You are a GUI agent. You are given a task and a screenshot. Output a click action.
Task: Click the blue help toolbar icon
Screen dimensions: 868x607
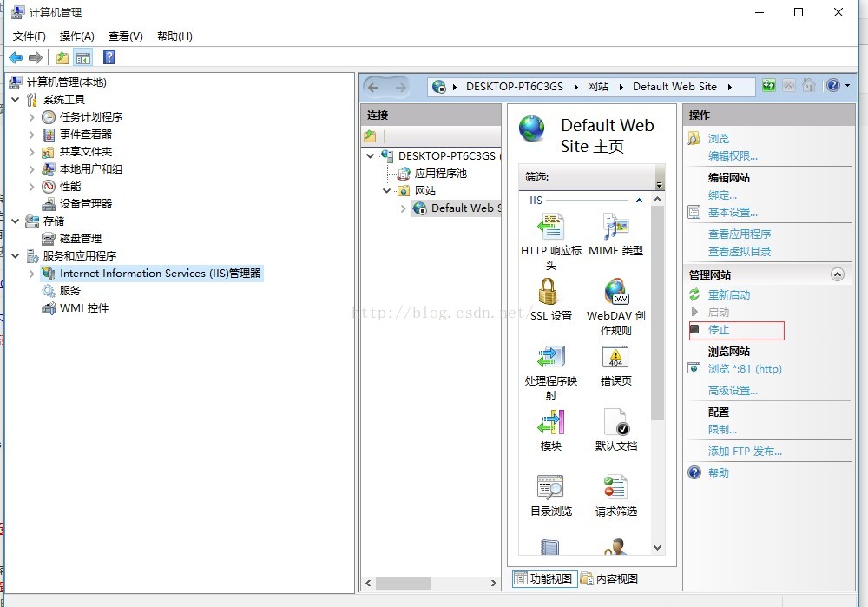tap(109, 57)
